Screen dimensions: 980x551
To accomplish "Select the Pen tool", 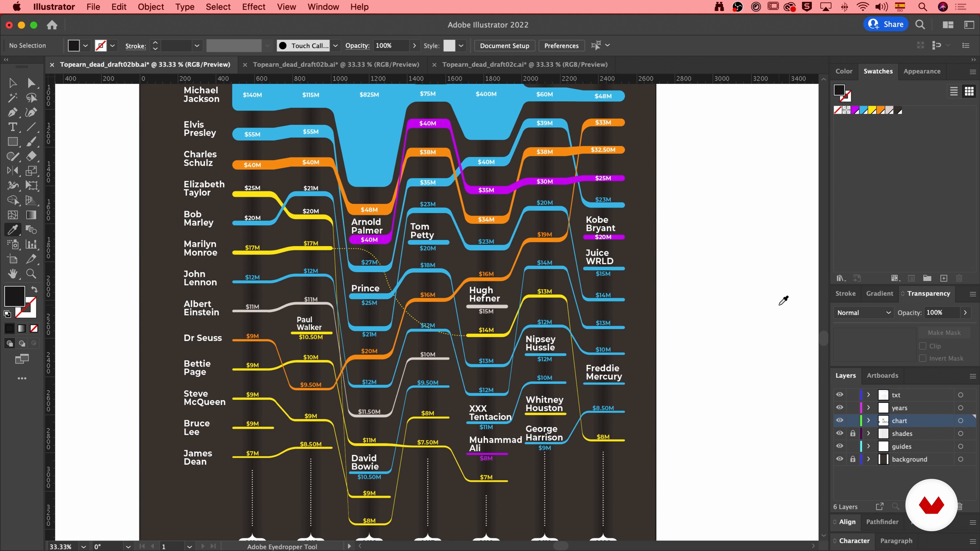I will (x=13, y=112).
